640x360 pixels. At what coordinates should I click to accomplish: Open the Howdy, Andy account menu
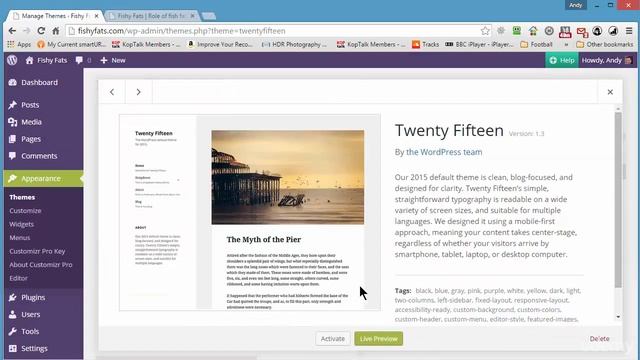(607, 60)
